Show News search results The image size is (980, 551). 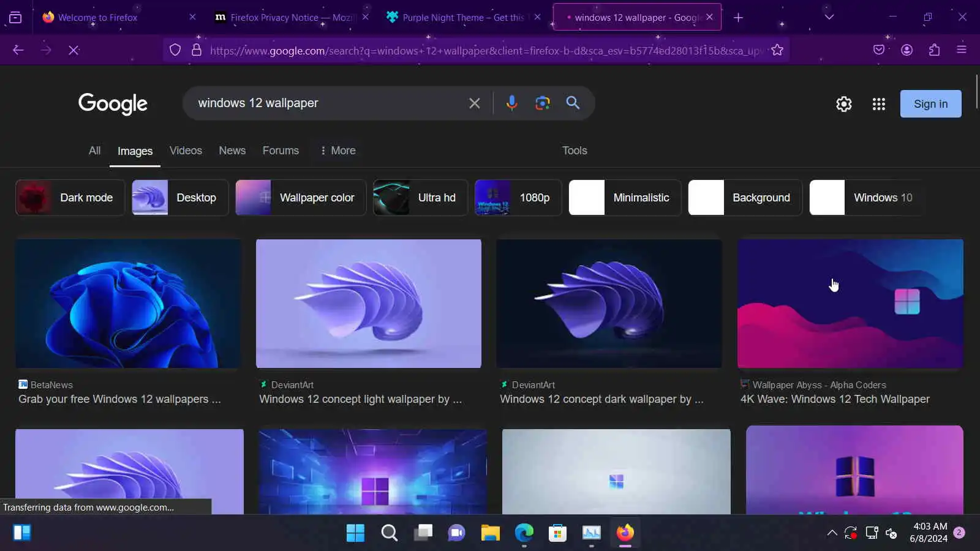[232, 151]
